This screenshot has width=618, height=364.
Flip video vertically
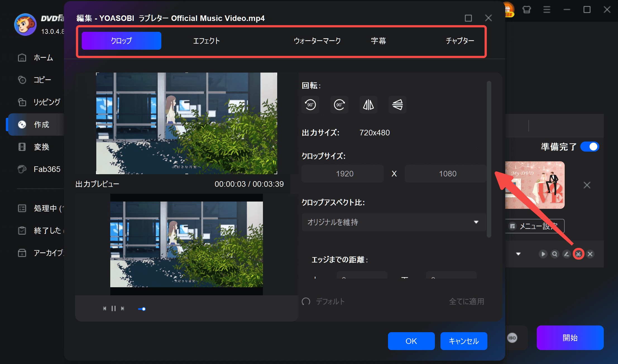[397, 105]
